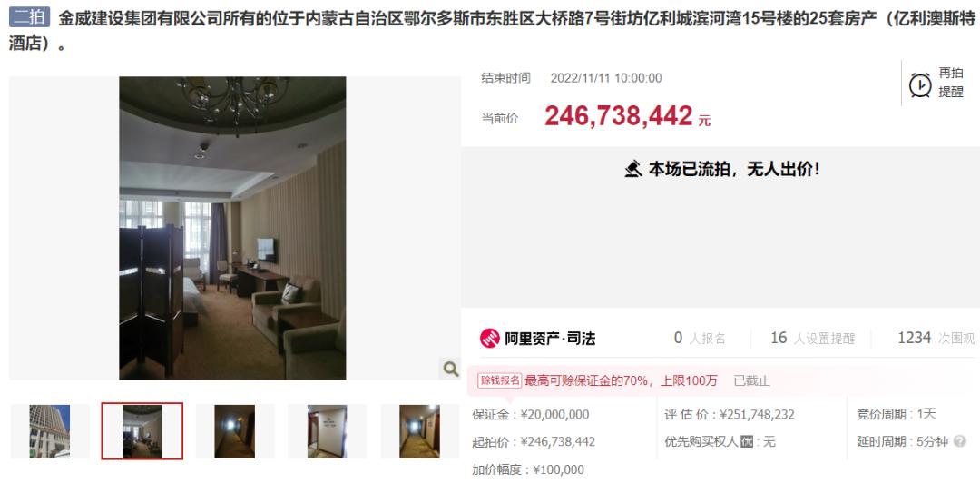Open the 再拍提醒 reminder button

tap(936, 83)
